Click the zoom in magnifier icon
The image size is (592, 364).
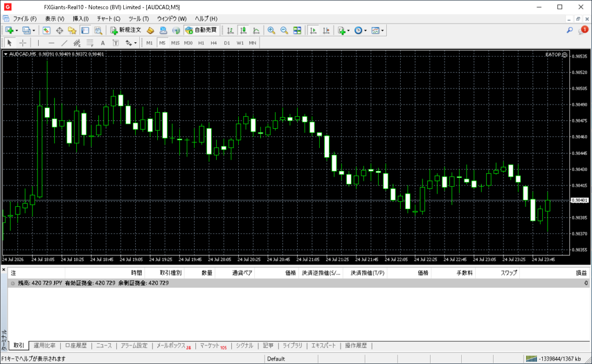click(x=271, y=31)
